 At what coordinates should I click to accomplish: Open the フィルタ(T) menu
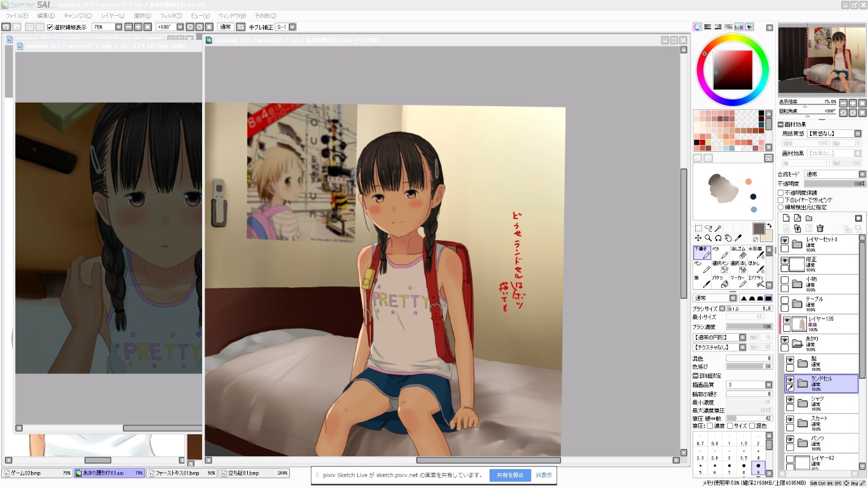172,16
